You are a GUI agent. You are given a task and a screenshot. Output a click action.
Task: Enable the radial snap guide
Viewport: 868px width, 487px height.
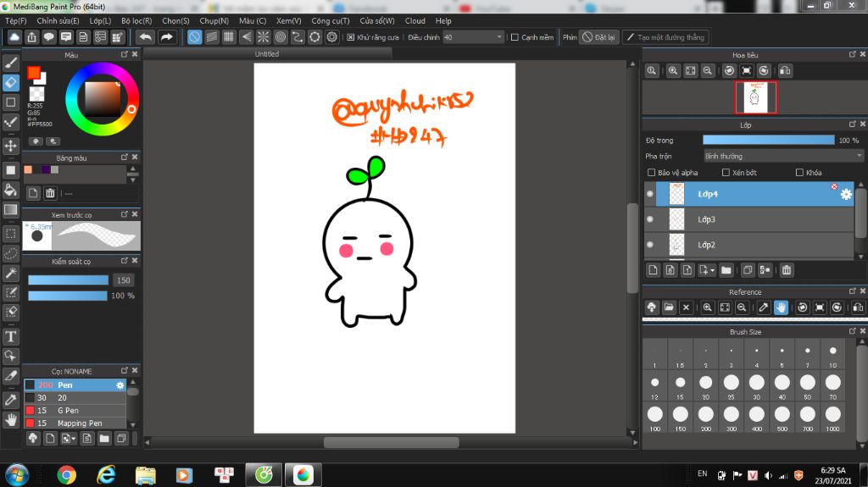click(x=264, y=37)
